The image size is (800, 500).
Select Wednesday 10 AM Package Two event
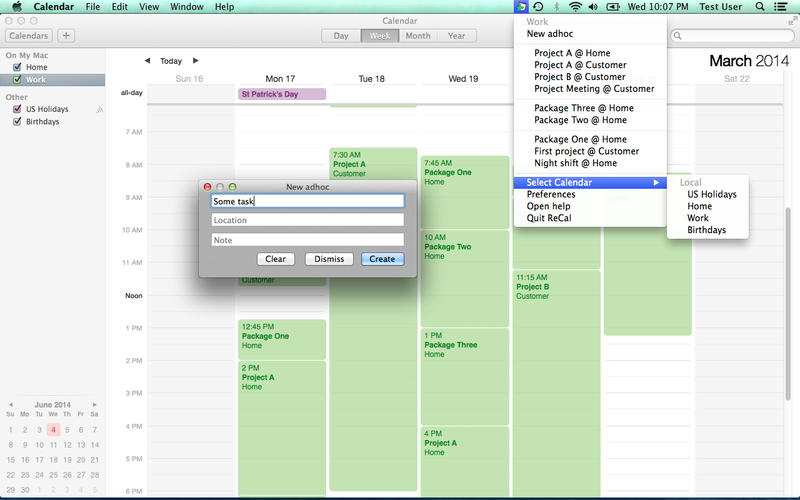[464, 278]
